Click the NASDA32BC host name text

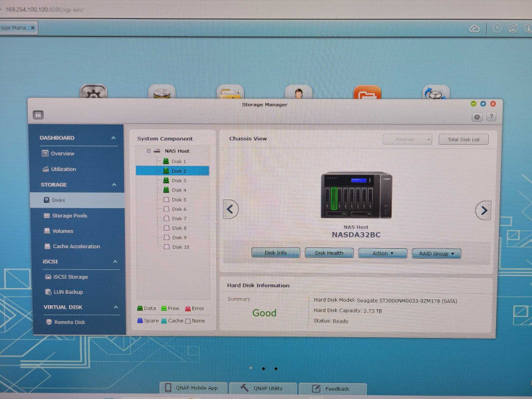(356, 235)
